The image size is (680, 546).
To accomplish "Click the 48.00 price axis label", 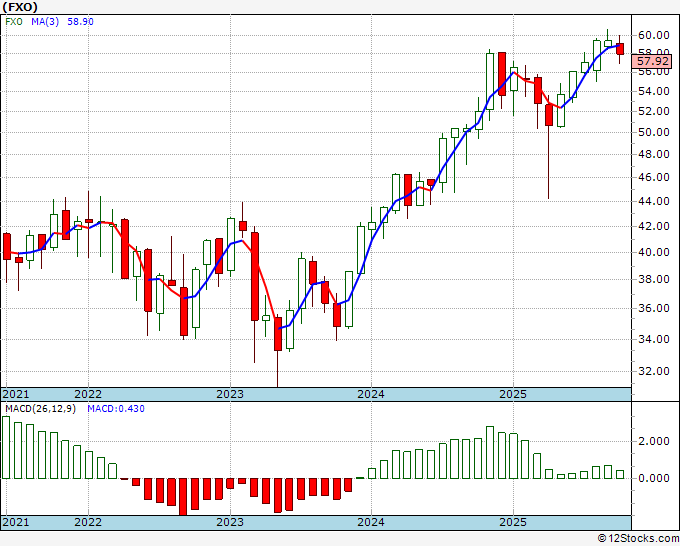I will 654,154.
